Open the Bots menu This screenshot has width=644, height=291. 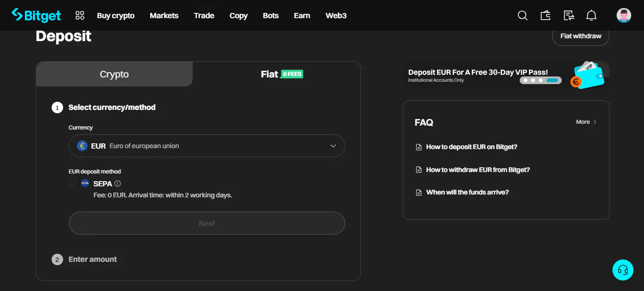click(271, 16)
